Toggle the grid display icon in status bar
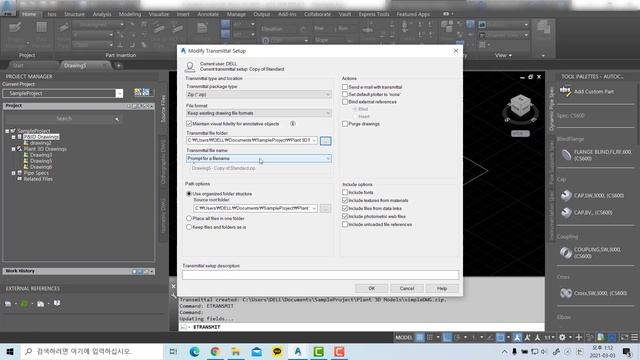 point(420,337)
